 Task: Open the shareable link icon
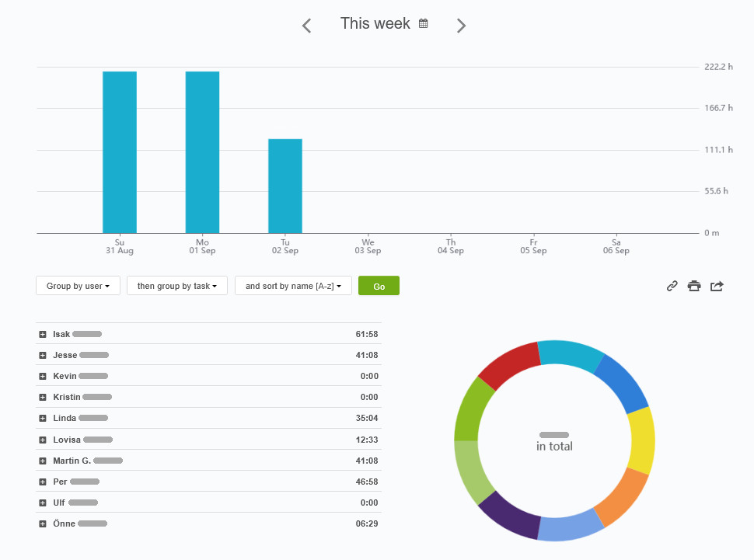[672, 286]
